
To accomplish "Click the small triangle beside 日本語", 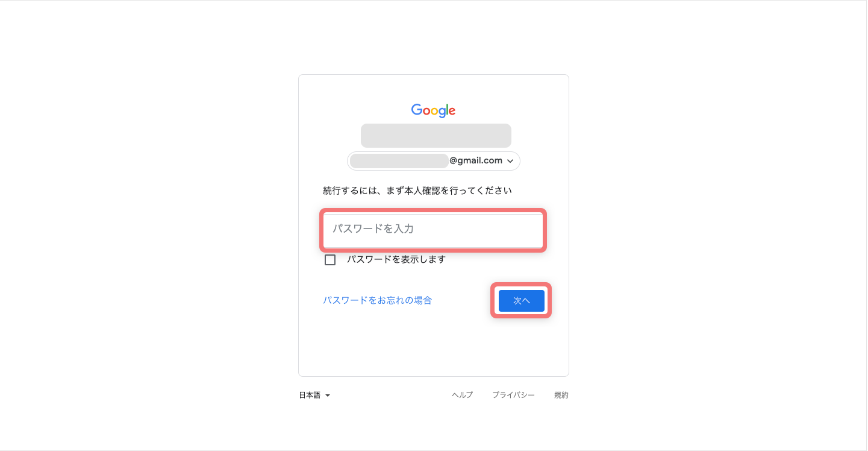I will [x=328, y=396].
